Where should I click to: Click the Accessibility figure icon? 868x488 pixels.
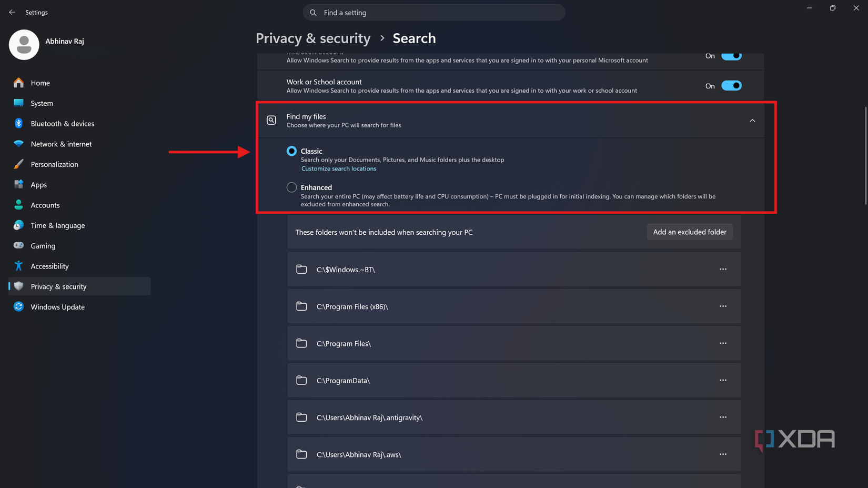[x=19, y=266]
